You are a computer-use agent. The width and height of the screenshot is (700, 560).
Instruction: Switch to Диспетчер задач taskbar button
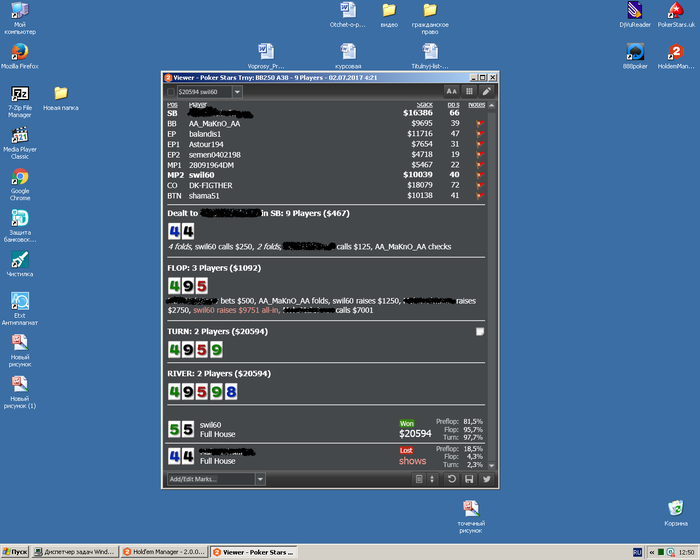coord(75,552)
